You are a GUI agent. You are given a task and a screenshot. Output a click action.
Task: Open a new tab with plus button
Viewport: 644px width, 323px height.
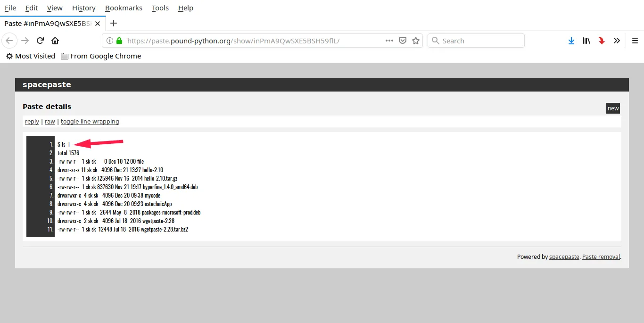tap(114, 23)
